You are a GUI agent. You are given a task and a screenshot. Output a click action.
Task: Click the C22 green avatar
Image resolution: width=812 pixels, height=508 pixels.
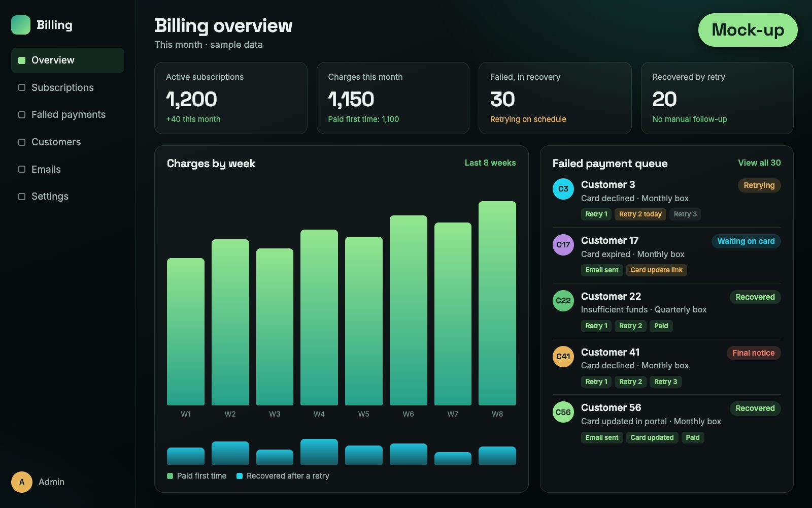(x=563, y=301)
